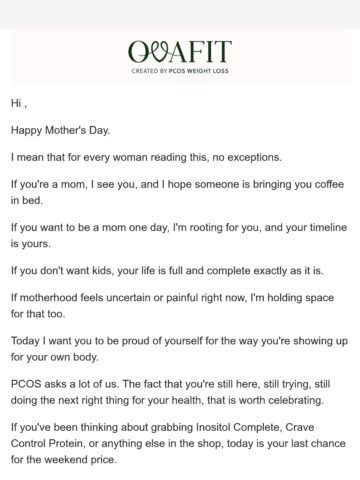
Task: Click the OVAFIT logo in the header
Action: 180,57
